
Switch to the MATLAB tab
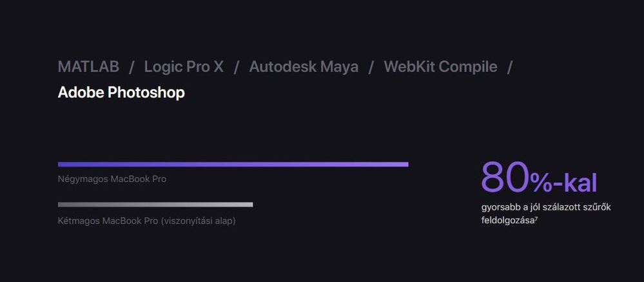pos(88,66)
